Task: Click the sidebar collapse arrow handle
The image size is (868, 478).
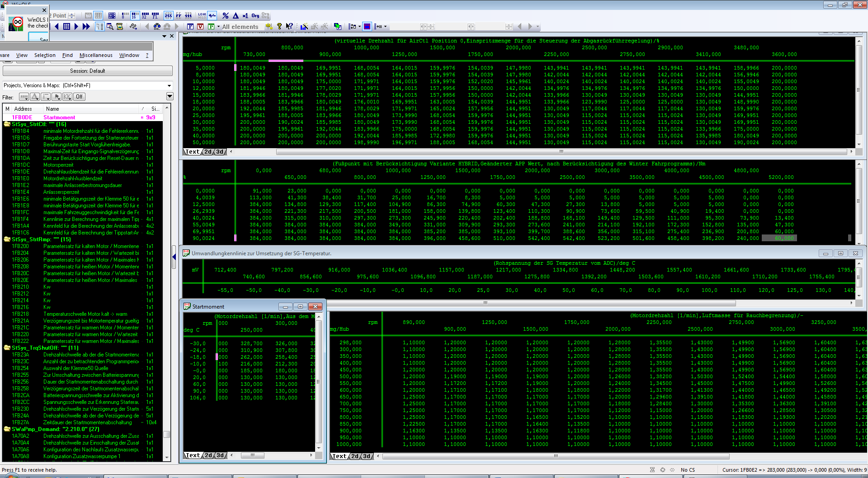Action: click(174, 257)
